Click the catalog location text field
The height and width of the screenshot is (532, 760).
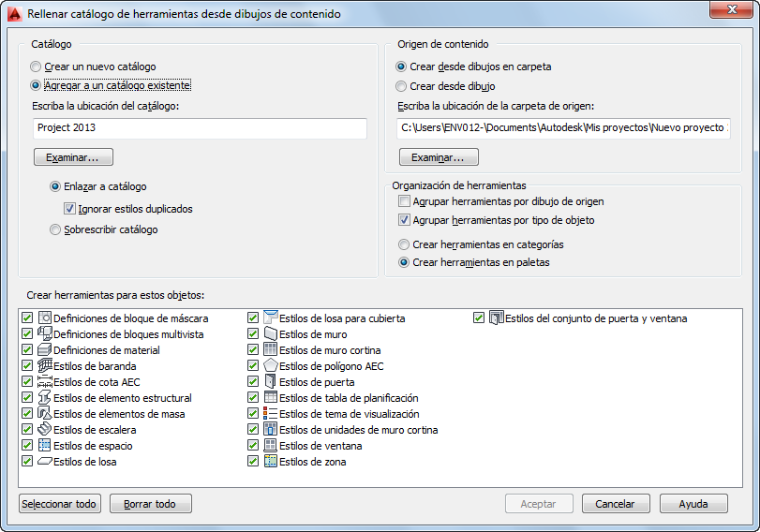199,127
